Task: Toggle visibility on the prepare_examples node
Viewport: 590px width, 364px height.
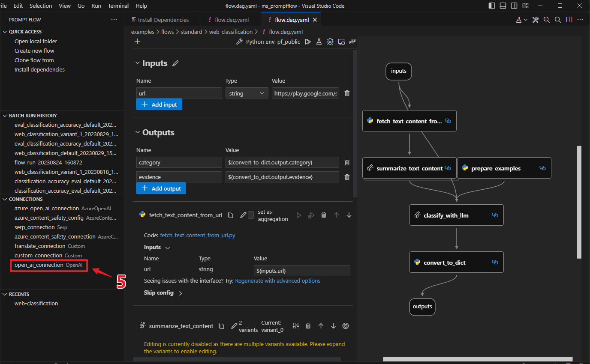Action: (x=542, y=168)
